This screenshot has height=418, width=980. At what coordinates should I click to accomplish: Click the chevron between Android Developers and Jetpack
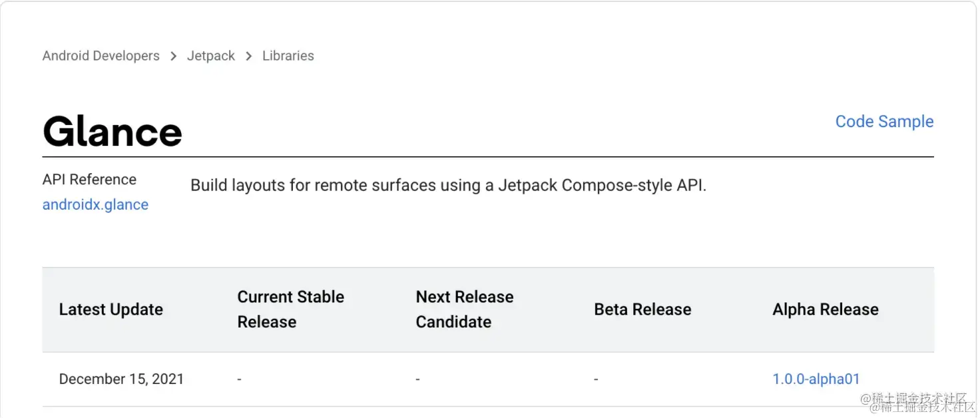pyautogui.click(x=172, y=56)
